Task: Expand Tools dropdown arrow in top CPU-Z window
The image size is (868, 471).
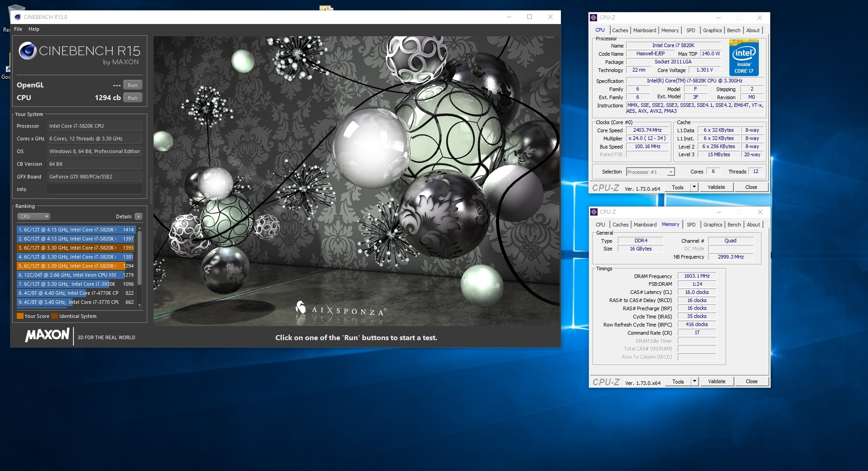Action: (x=694, y=187)
